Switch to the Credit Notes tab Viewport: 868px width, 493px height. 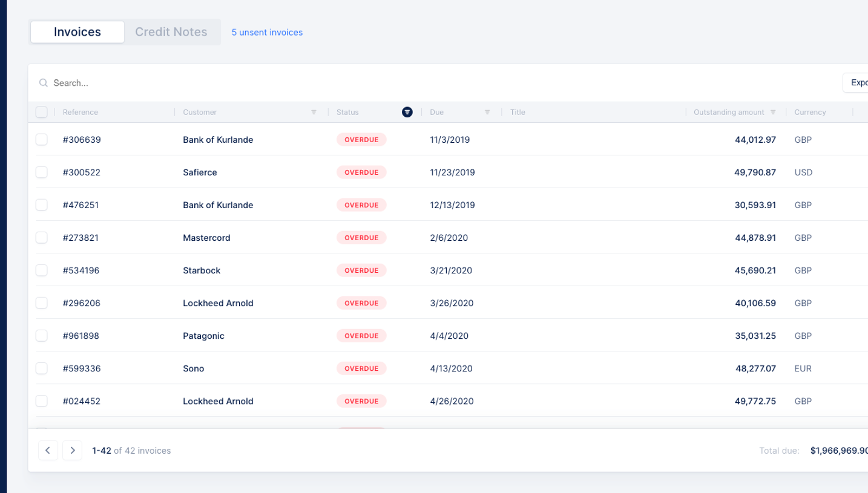point(171,32)
